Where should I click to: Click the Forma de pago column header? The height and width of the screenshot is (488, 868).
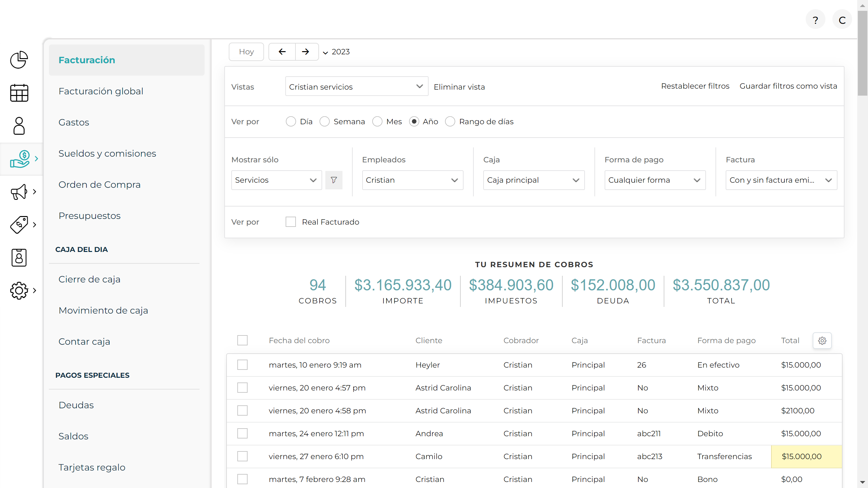pyautogui.click(x=726, y=340)
